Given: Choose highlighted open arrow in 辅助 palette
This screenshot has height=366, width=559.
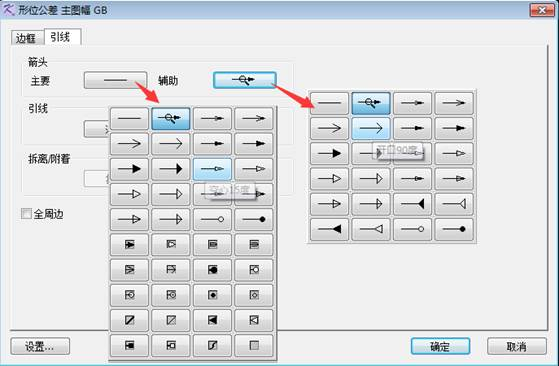Looking at the screenshot, I should click(x=371, y=128).
